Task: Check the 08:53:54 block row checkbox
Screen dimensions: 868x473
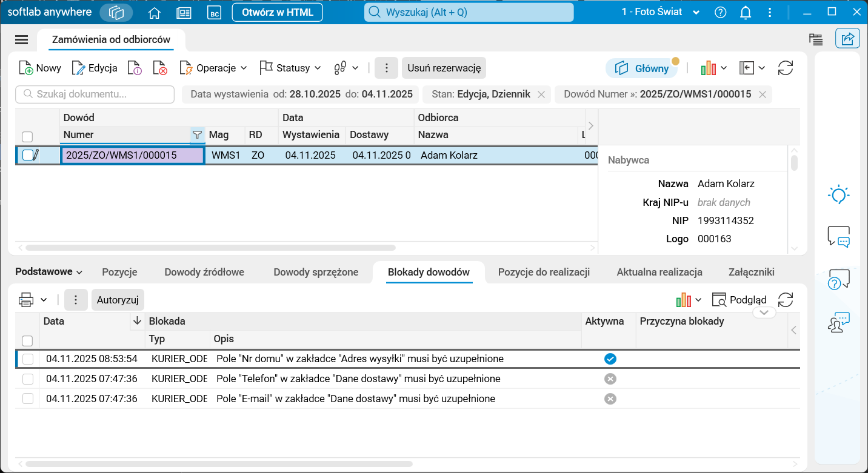Action: pyautogui.click(x=27, y=359)
